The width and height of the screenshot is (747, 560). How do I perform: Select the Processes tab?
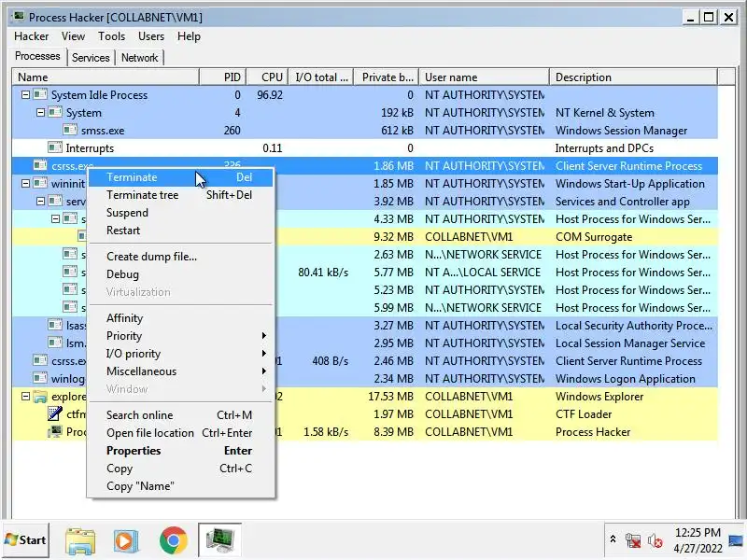pos(37,56)
